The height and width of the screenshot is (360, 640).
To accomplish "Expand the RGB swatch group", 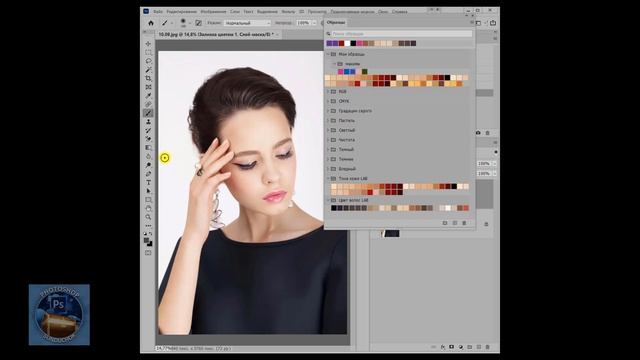I will point(328,91).
